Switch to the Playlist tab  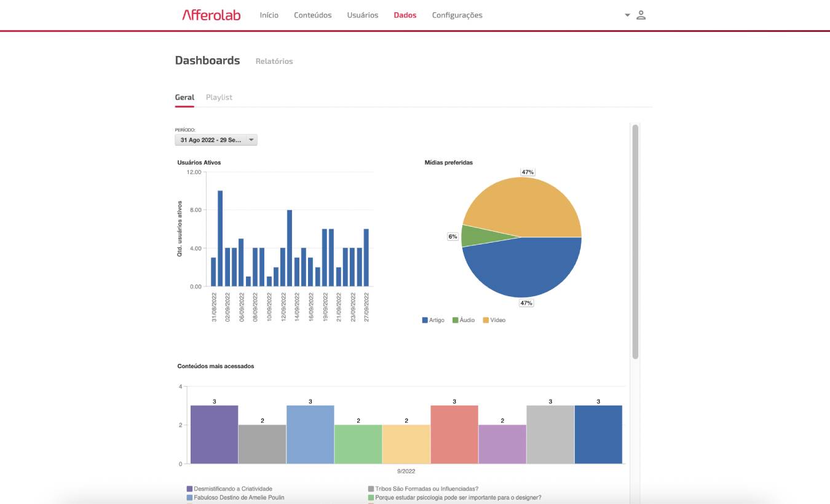pos(219,97)
